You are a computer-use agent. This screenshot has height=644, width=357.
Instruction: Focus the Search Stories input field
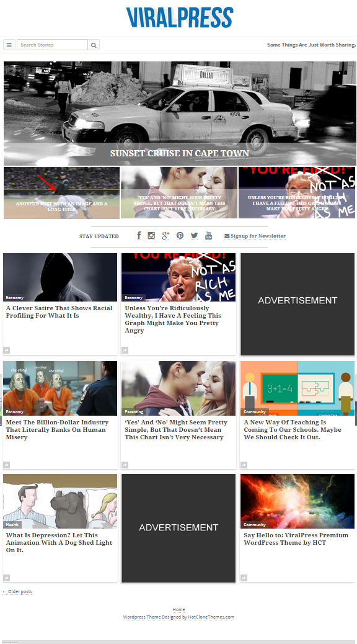coord(52,45)
